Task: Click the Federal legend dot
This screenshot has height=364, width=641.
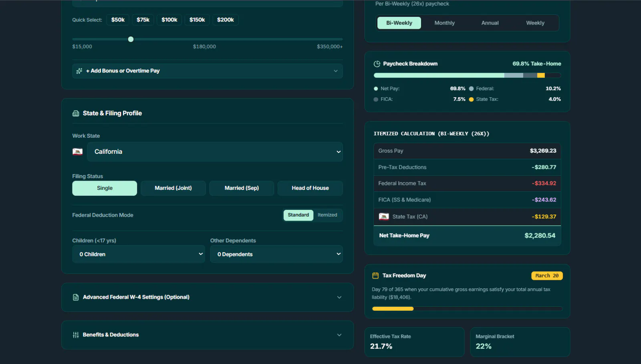Action: point(472,89)
